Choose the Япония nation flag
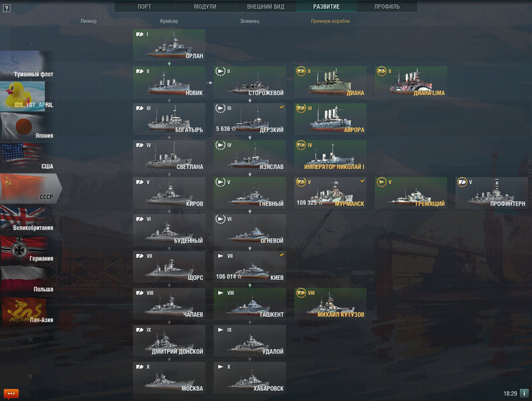The height and width of the screenshot is (401, 532). 27,127
